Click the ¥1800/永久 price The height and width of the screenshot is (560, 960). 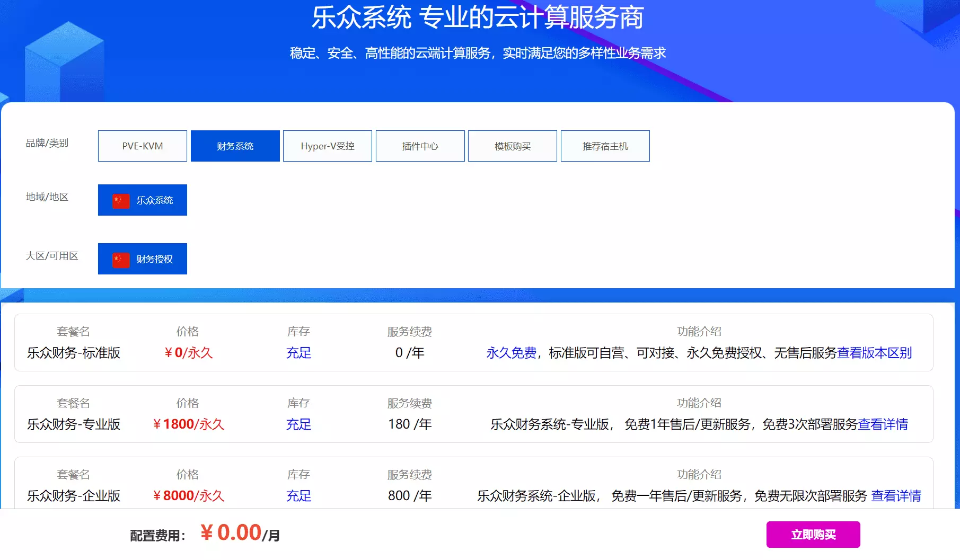click(188, 424)
